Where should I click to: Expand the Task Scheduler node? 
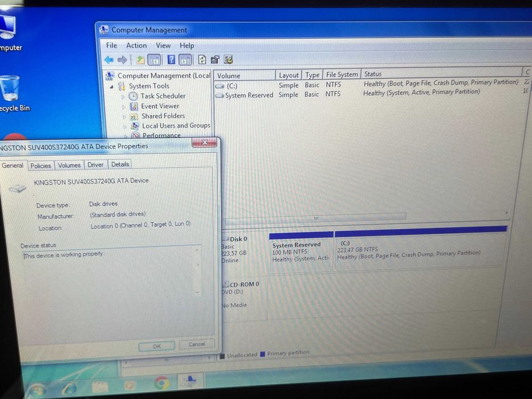point(123,97)
